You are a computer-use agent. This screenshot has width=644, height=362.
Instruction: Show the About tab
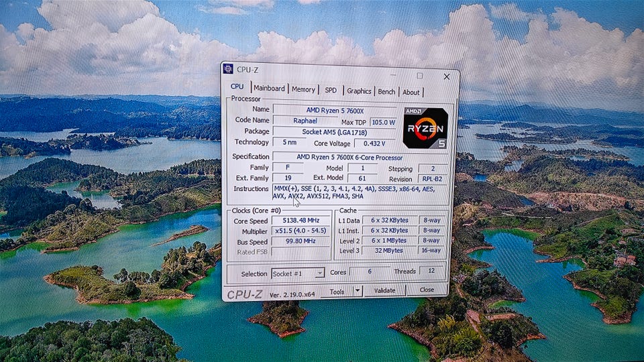pos(411,93)
